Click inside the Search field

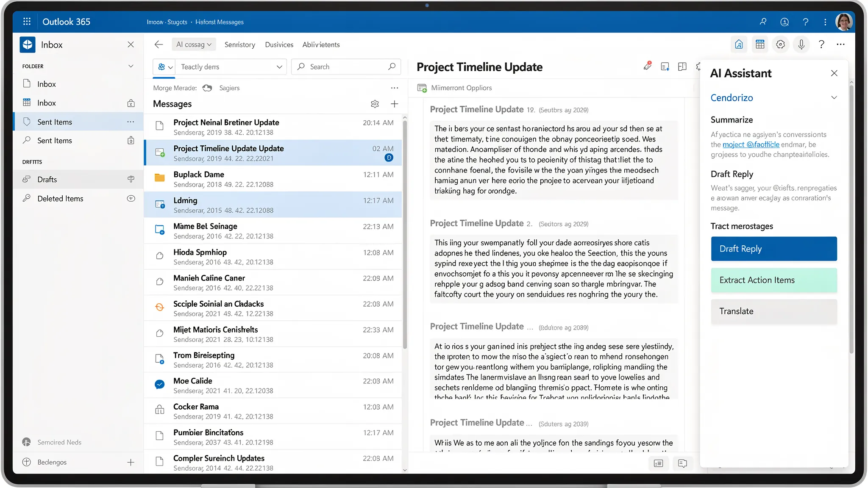point(346,67)
